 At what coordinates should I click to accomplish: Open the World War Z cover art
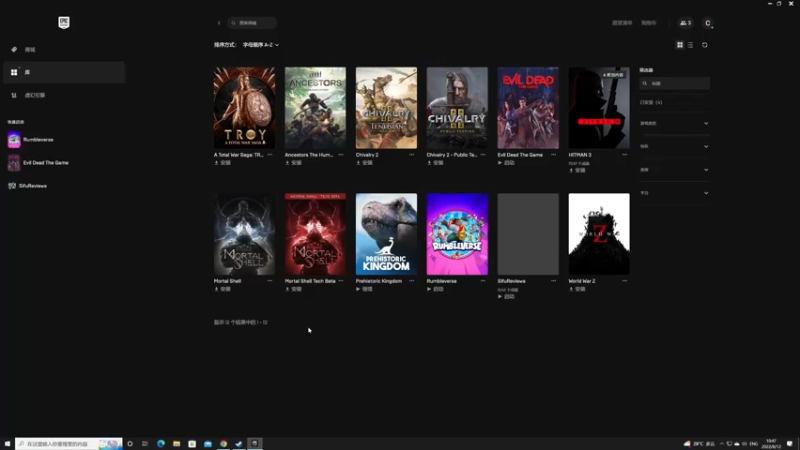coord(599,234)
